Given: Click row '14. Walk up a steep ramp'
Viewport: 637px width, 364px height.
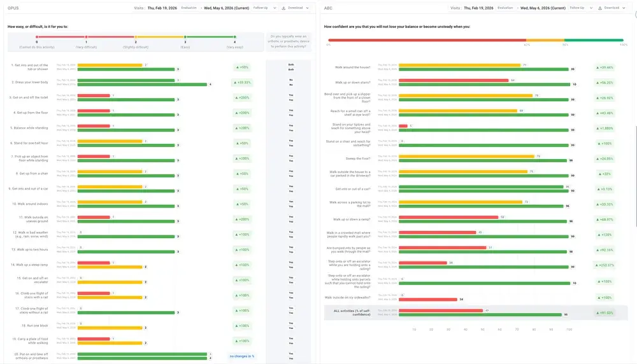Looking at the screenshot, I should pos(29,265).
